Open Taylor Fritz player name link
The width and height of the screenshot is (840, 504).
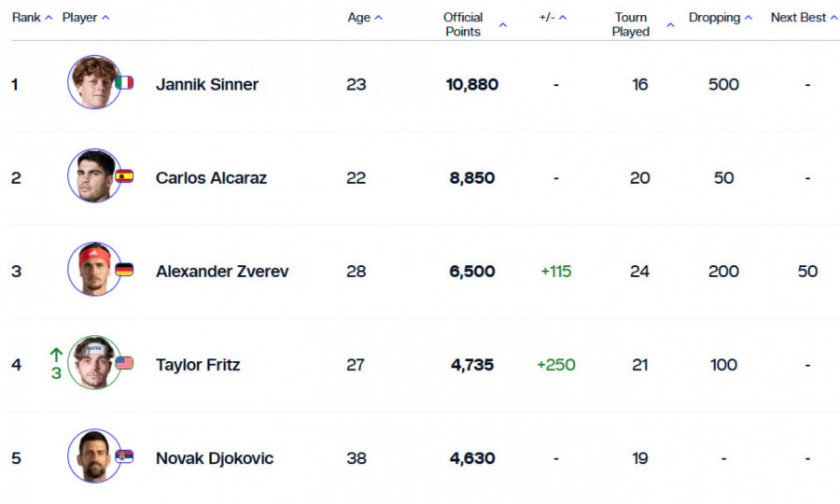[x=198, y=365]
